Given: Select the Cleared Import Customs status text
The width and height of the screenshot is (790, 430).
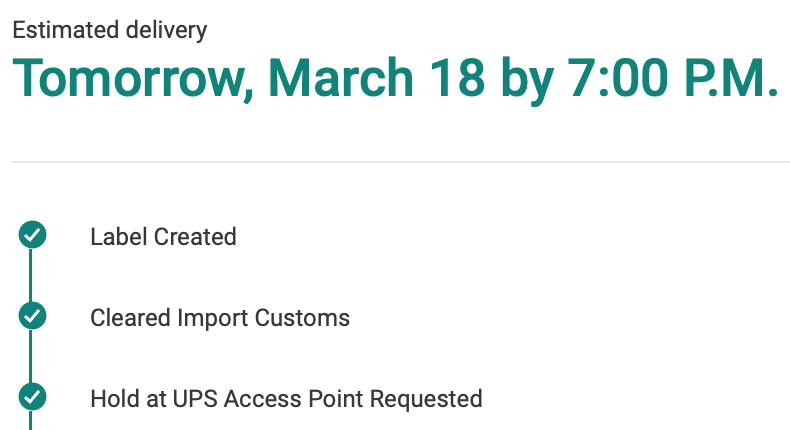Looking at the screenshot, I should [x=220, y=318].
